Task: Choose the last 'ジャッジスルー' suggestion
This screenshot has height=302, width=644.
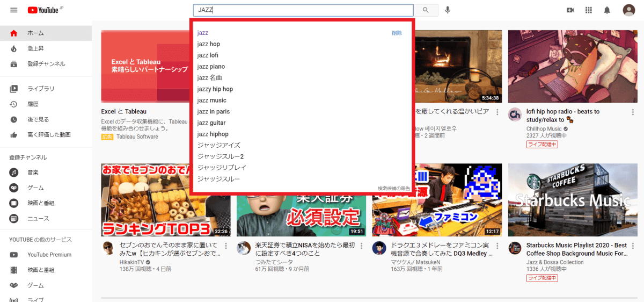Action: click(303, 179)
